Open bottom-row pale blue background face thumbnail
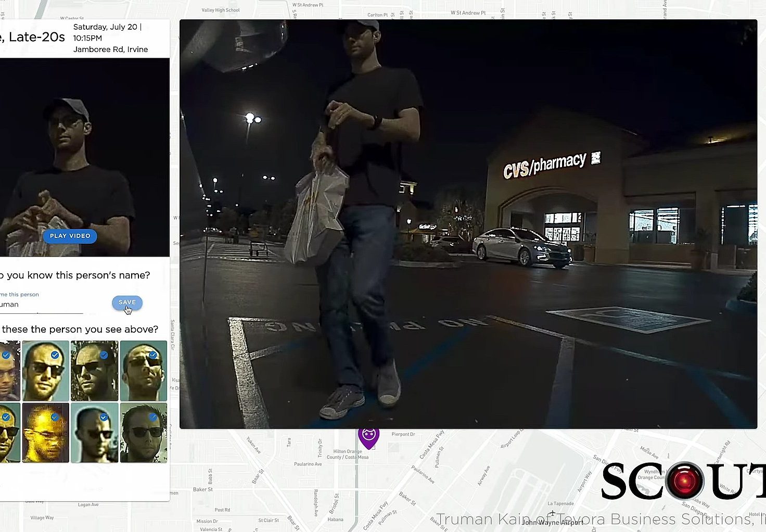The height and width of the screenshot is (532, 766). coord(94,433)
